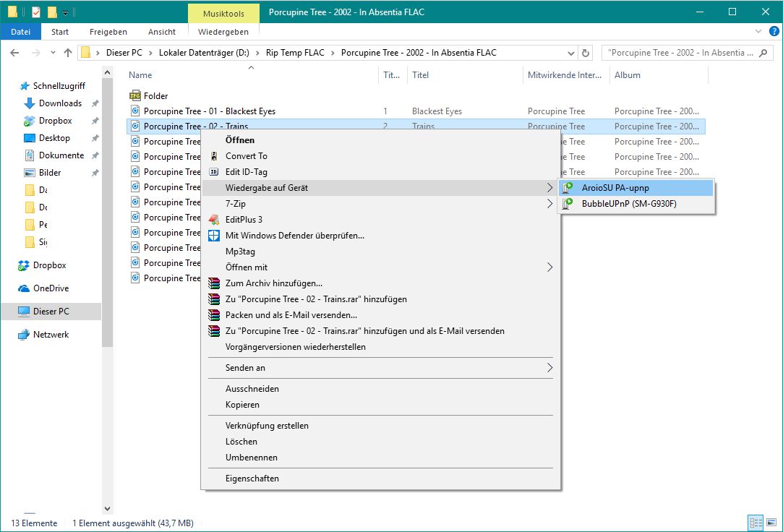Expand the ribbon with the chevron

tap(758, 31)
